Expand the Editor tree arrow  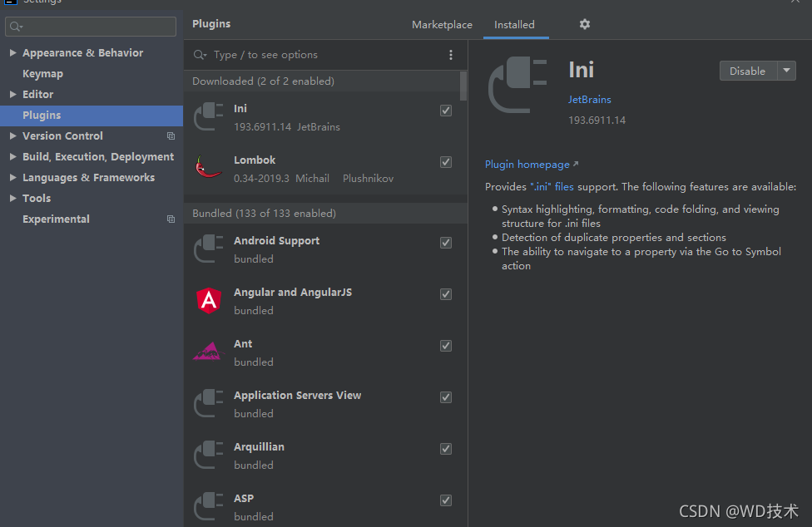(x=13, y=94)
